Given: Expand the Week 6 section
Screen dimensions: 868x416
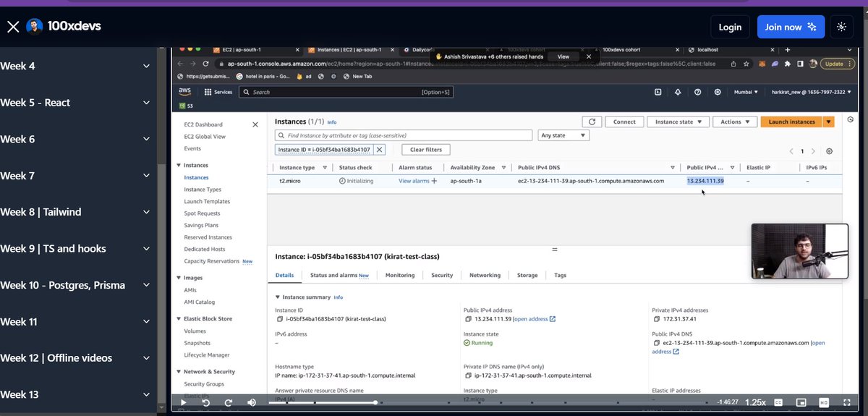Looking at the screenshot, I should tap(77, 139).
